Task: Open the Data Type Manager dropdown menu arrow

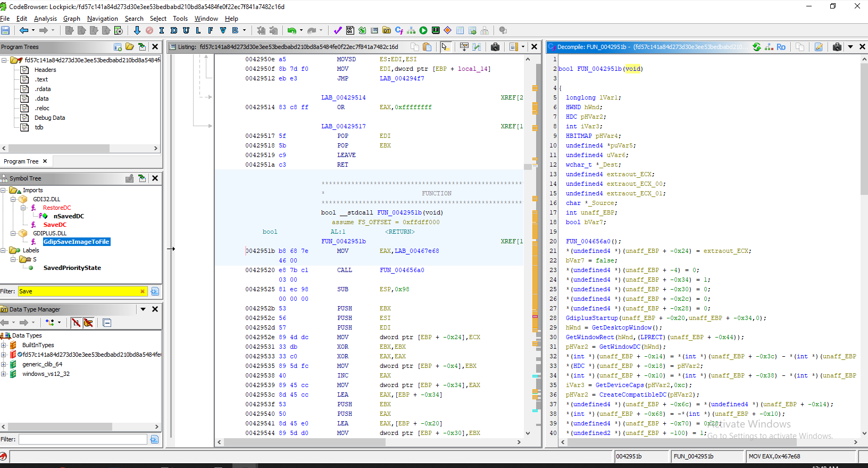Action: point(143,309)
